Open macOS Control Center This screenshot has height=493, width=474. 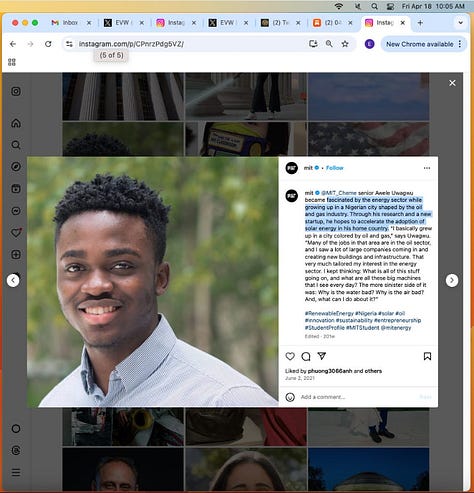tap(390, 6)
